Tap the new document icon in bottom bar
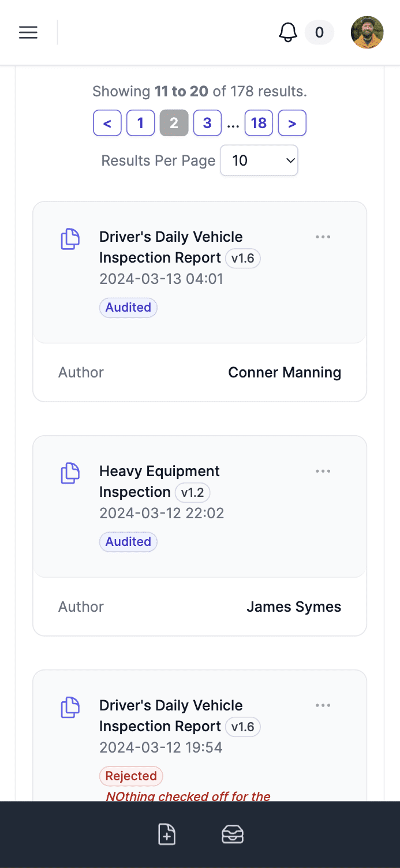Screen dimensions: 400x868 167,835
